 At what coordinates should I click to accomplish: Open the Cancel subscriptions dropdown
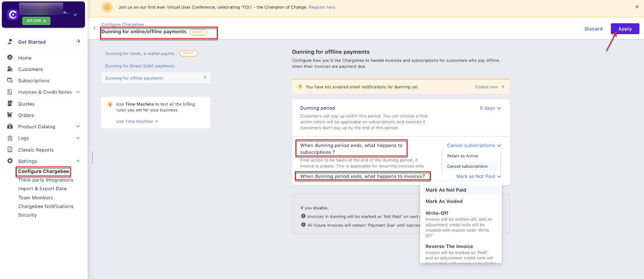(474, 146)
